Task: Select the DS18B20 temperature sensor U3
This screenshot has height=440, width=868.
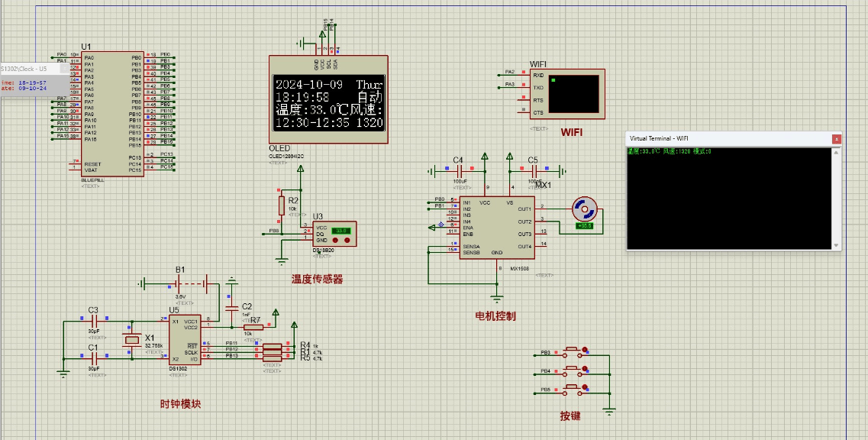Action: pyautogui.click(x=334, y=234)
